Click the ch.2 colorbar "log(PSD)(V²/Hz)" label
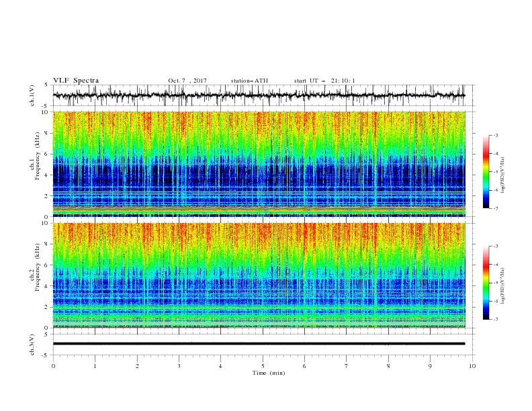 pyautogui.click(x=503, y=285)
